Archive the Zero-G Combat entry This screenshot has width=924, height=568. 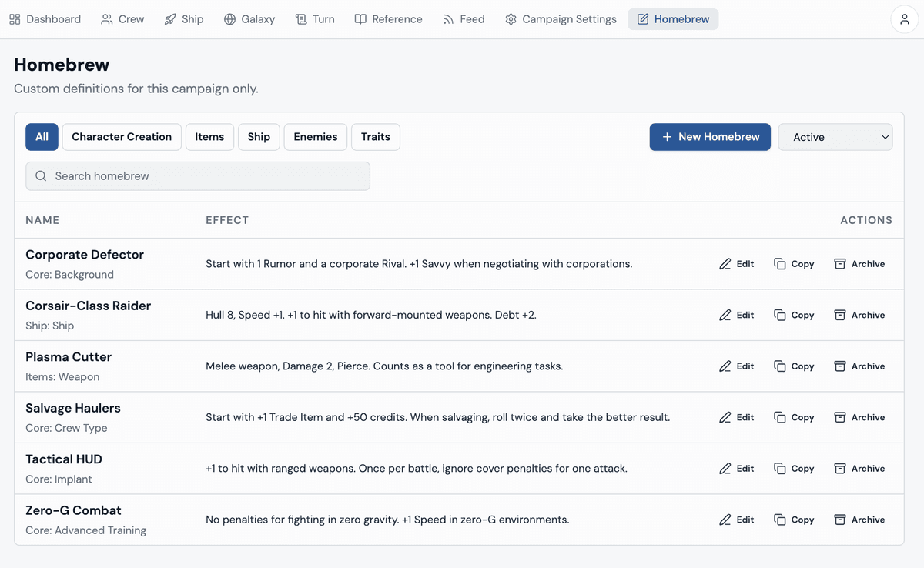(x=859, y=520)
